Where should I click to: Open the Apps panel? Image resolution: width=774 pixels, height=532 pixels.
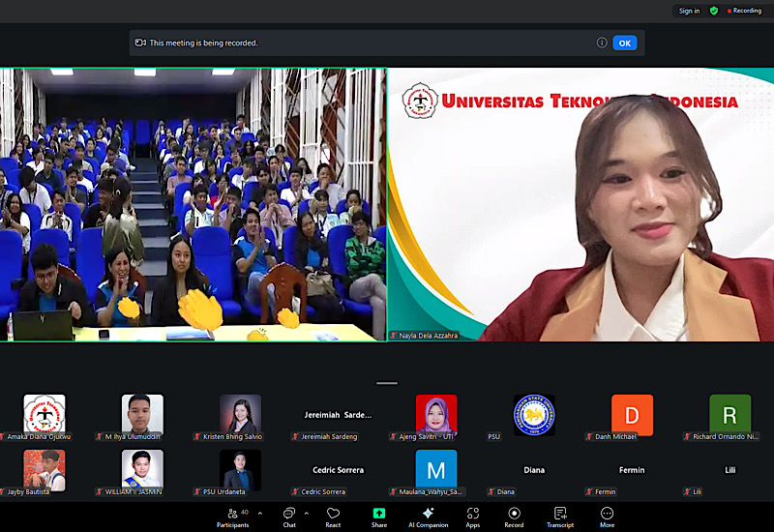tap(473, 517)
